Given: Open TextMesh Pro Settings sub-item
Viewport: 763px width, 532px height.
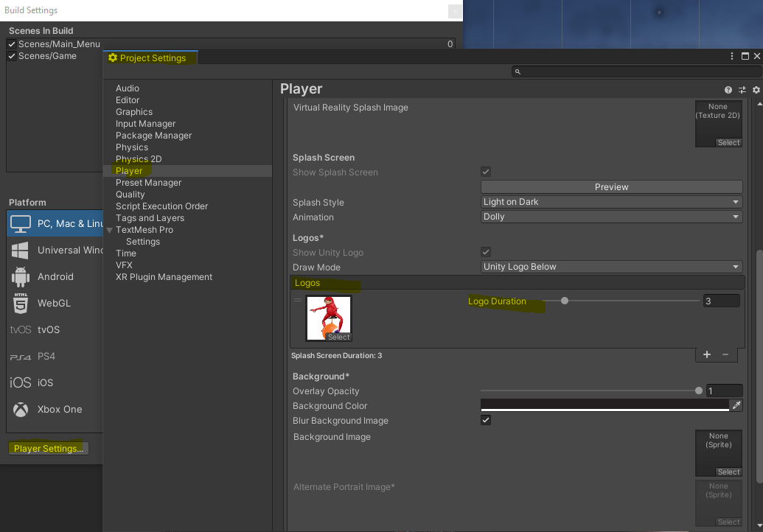Looking at the screenshot, I should [143, 242].
